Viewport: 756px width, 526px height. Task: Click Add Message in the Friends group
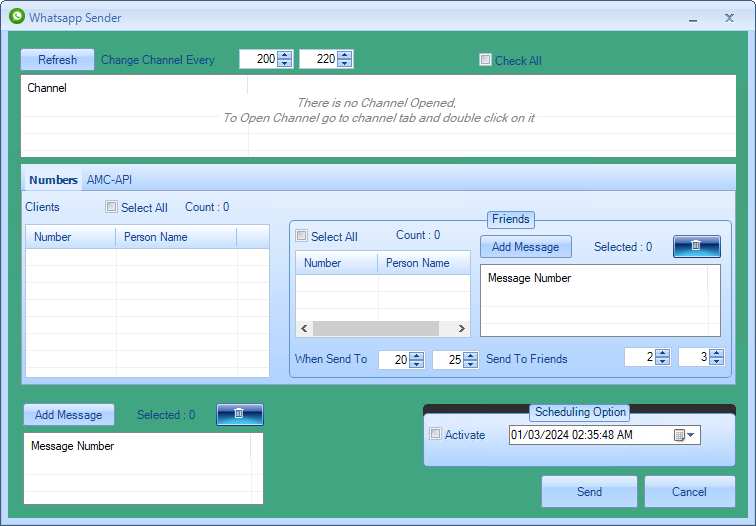526,246
